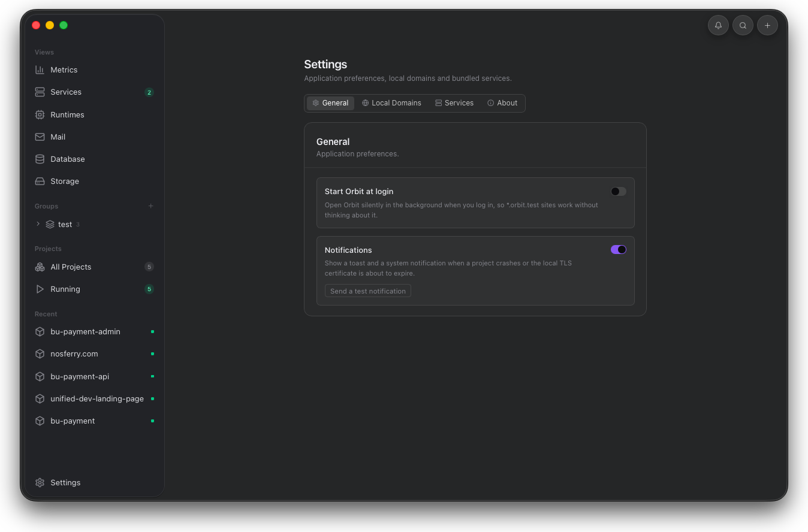
Task: Click the All Projects cubes icon
Action: click(40, 267)
